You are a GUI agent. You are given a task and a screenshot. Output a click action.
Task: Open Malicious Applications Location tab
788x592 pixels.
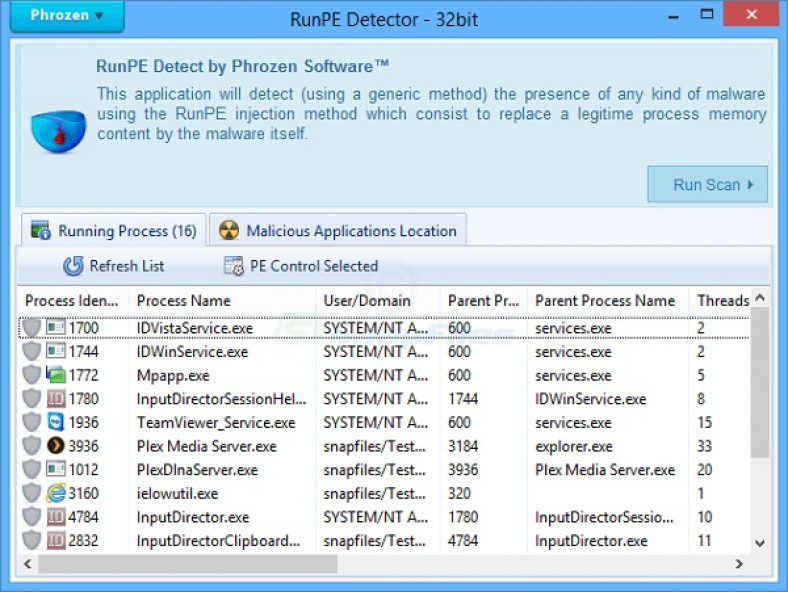click(x=338, y=231)
